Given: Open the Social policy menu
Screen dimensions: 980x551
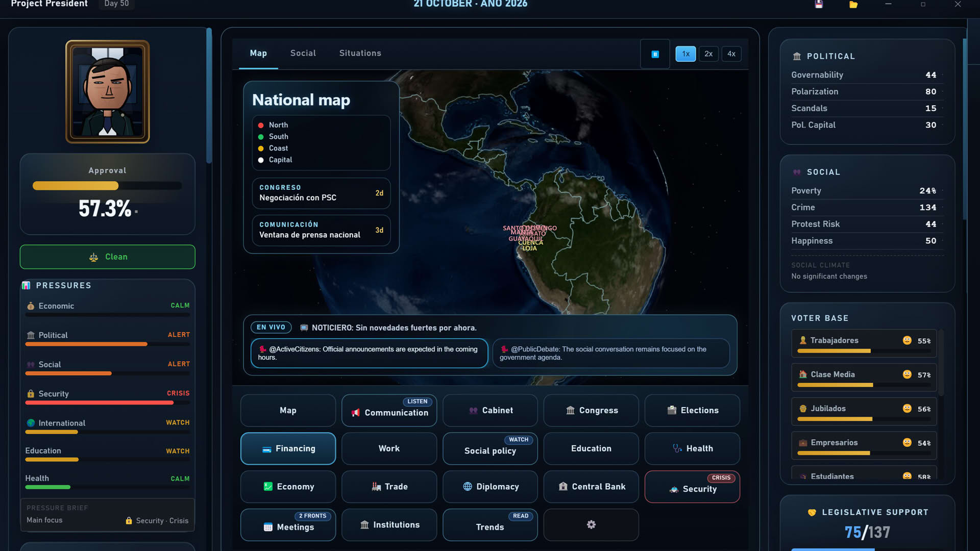Looking at the screenshot, I should 490,448.
